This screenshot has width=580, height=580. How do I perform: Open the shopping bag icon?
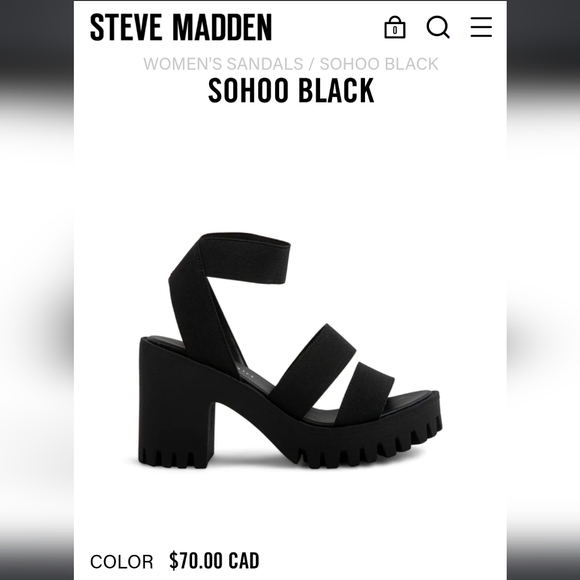(x=395, y=27)
